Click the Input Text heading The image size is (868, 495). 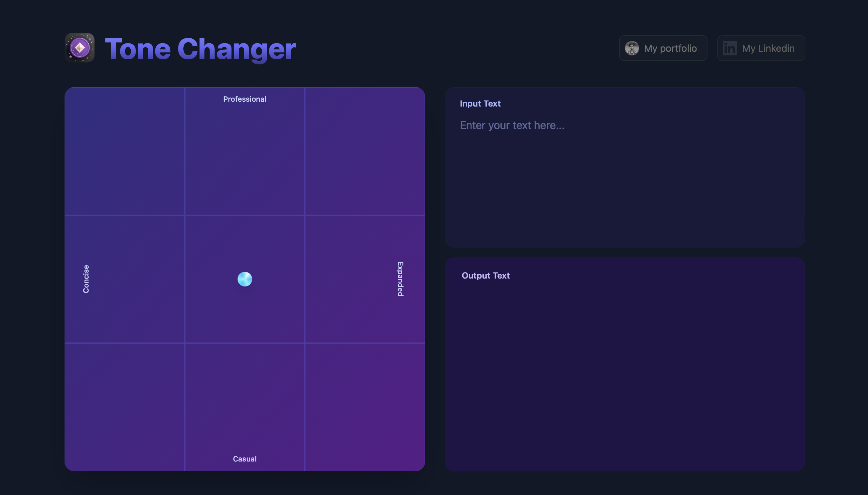pos(480,103)
